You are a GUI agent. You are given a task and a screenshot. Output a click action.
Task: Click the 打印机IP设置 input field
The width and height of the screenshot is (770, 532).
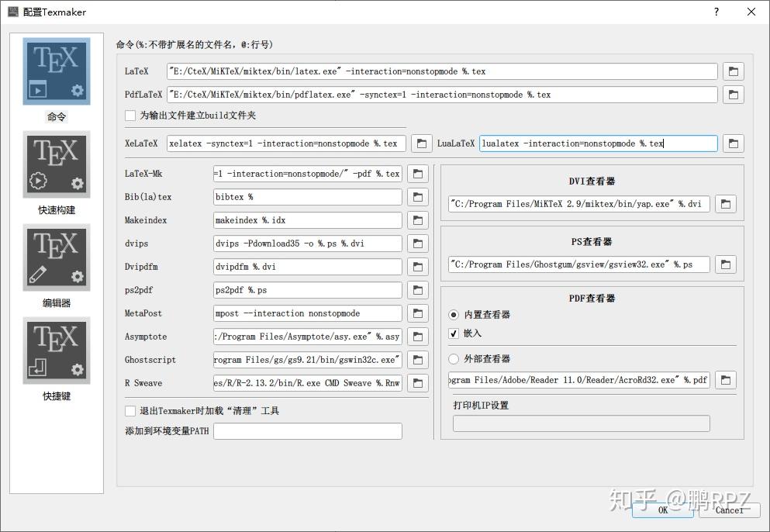582,423
